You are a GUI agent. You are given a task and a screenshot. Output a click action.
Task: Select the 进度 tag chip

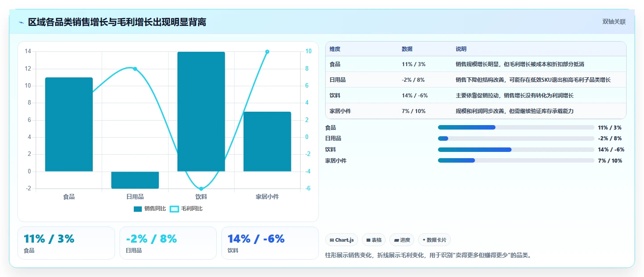pyautogui.click(x=402, y=240)
